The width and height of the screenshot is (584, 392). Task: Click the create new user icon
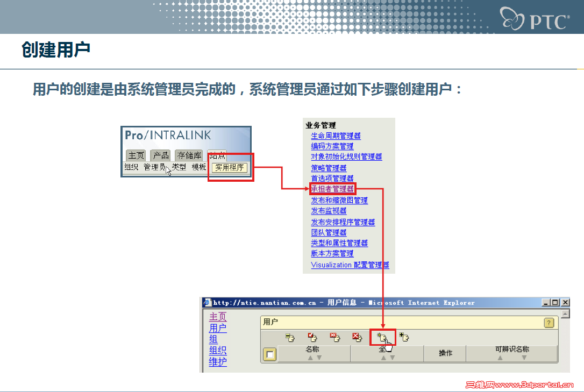[382, 337]
